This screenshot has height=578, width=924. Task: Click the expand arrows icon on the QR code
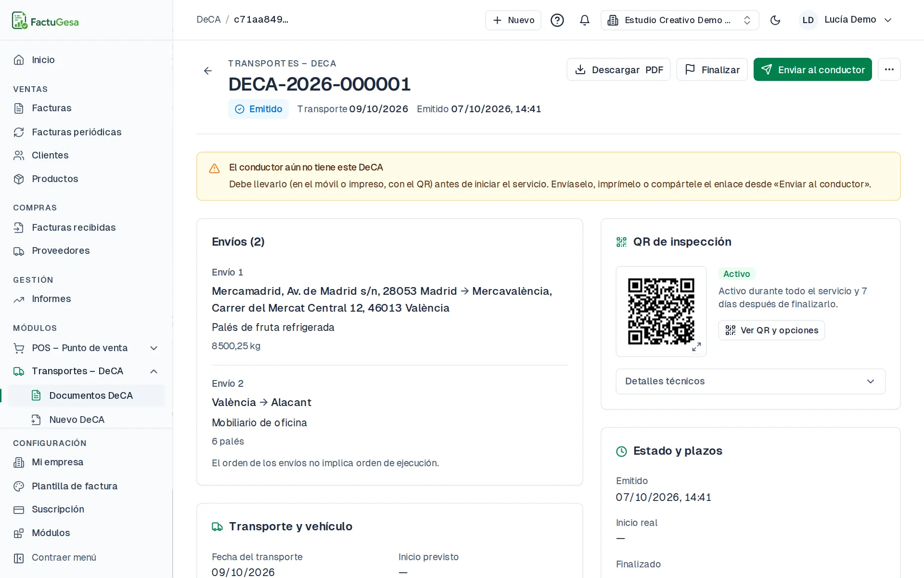696,347
